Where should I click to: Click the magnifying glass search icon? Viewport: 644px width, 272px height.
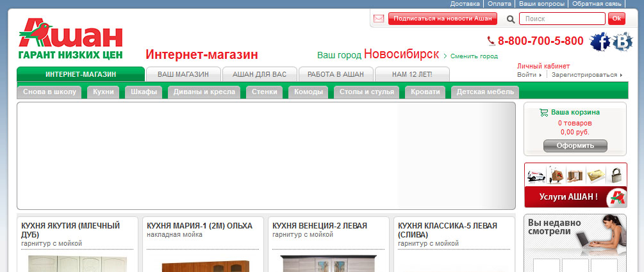(511, 19)
